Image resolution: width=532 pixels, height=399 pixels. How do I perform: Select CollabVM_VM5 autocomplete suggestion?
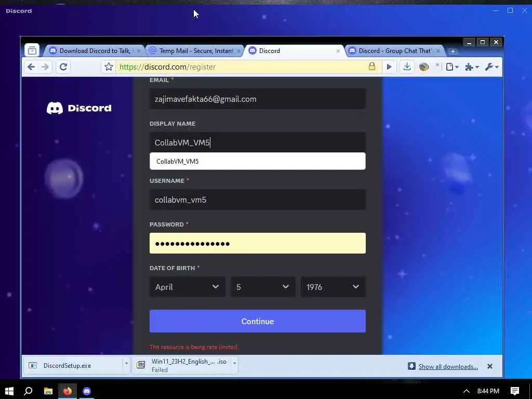tap(258, 161)
